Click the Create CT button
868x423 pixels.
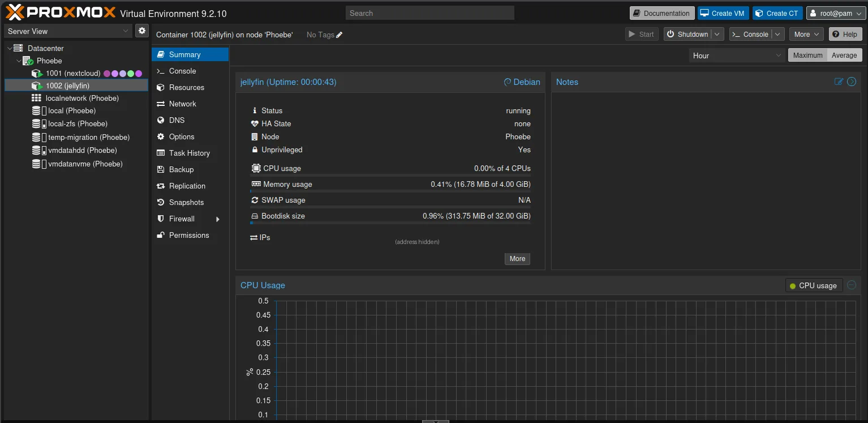point(777,13)
